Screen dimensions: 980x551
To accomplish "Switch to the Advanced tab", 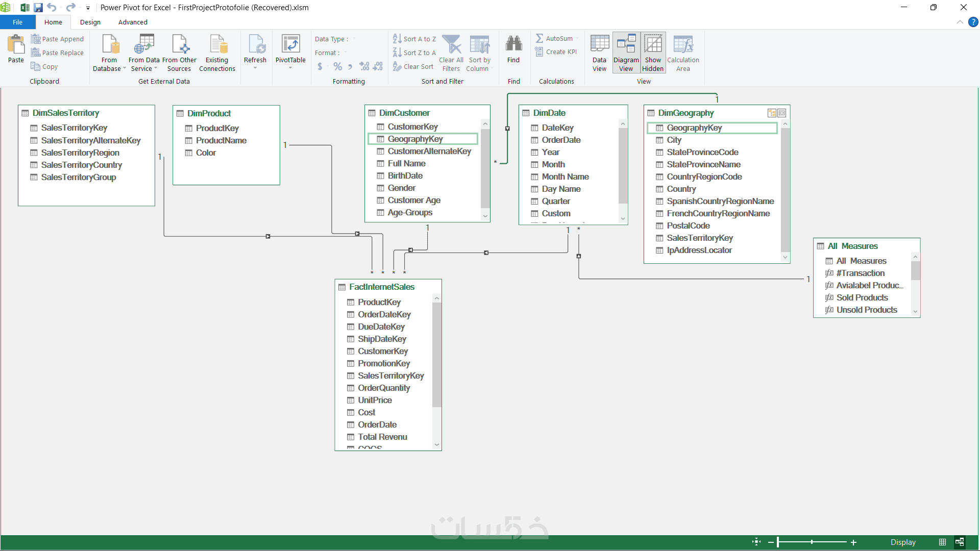I will 133,22.
